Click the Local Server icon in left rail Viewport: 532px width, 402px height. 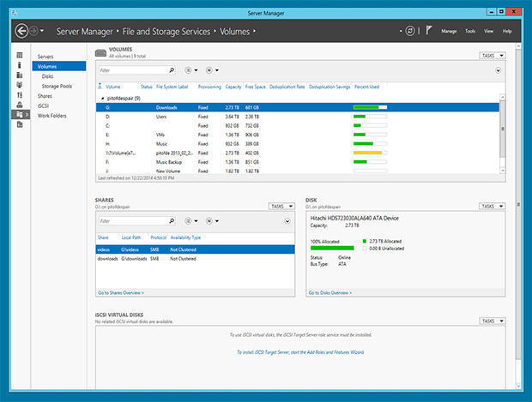click(19, 65)
